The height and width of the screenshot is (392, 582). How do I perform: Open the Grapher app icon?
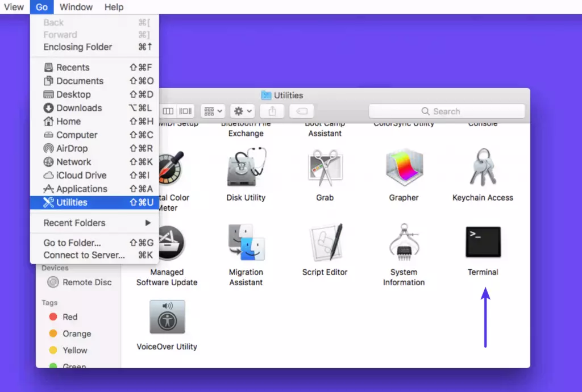pyautogui.click(x=404, y=168)
